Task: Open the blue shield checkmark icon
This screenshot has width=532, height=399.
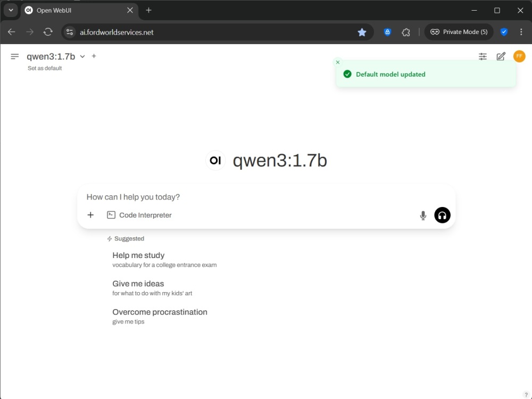Action: (x=504, y=32)
